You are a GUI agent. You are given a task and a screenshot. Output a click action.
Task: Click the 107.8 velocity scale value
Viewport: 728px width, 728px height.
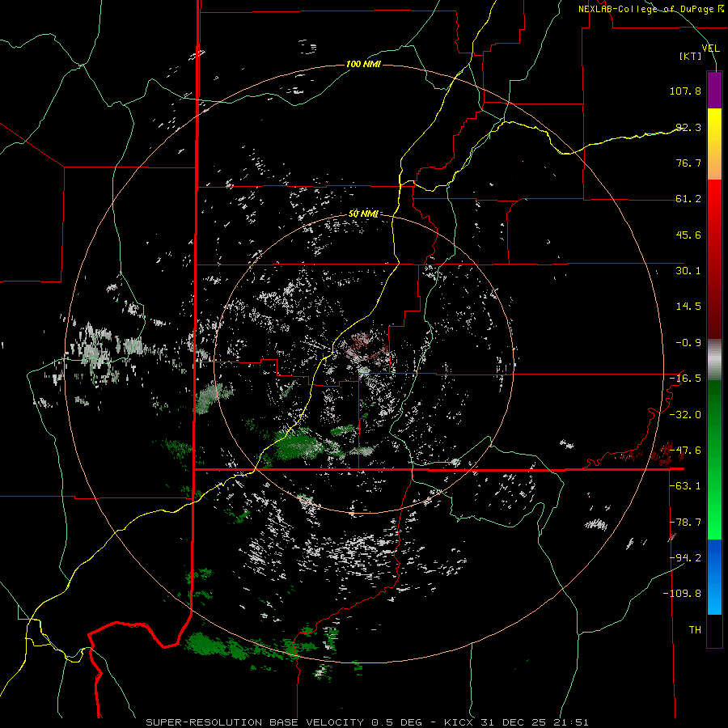point(685,91)
